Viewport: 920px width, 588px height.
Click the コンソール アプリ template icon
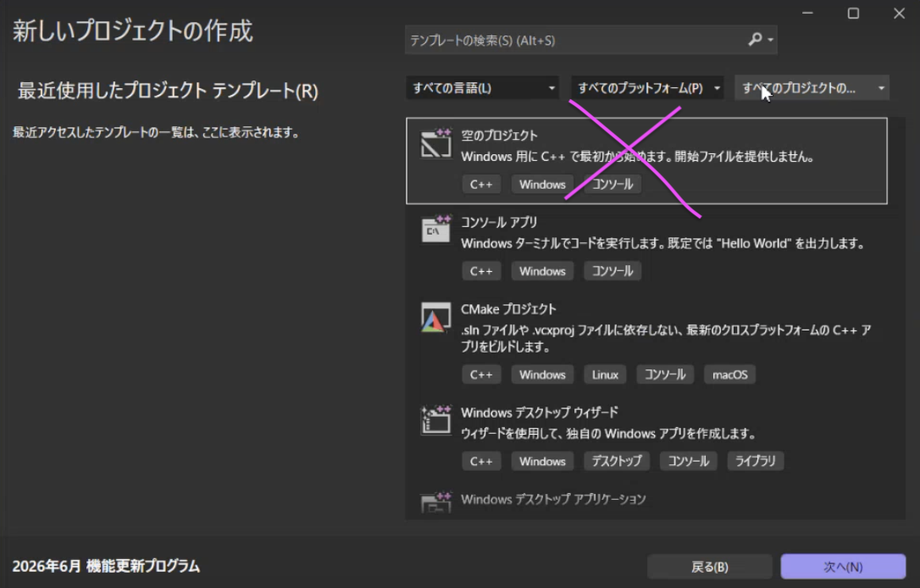[436, 230]
